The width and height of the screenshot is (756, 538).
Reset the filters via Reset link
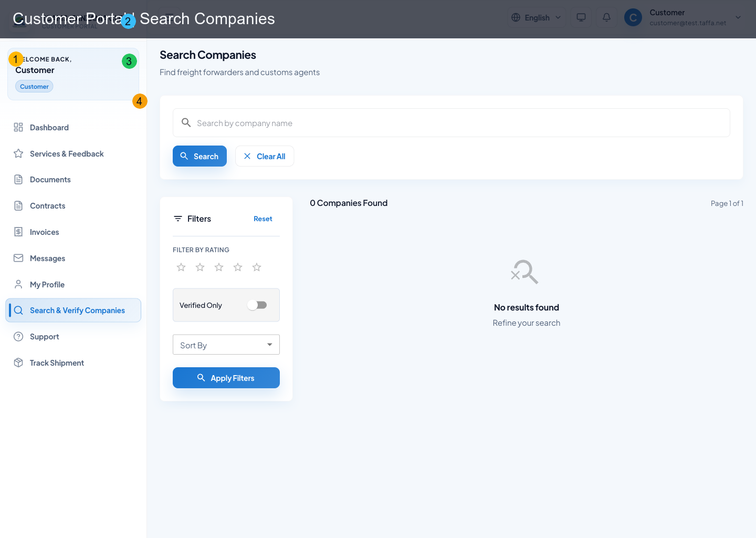click(x=263, y=219)
